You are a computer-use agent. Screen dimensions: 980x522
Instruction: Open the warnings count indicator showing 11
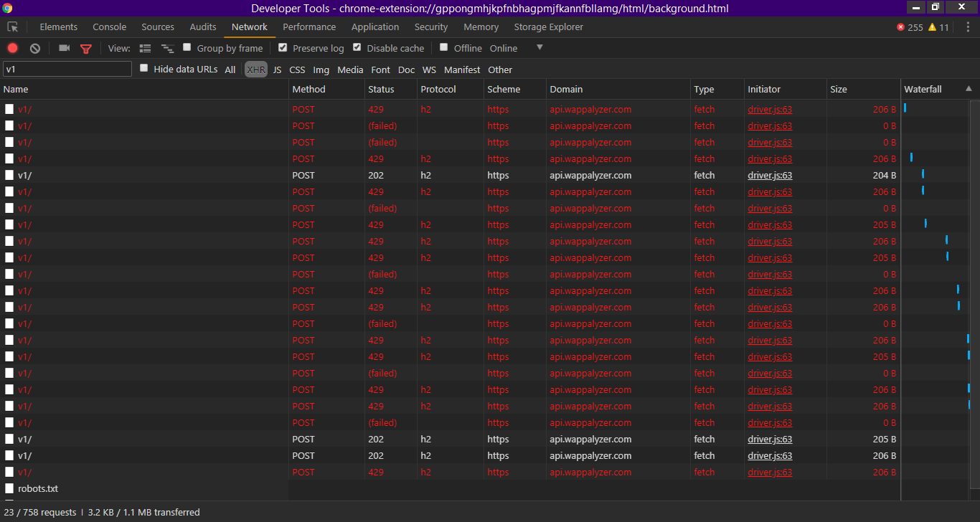point(938,27)
